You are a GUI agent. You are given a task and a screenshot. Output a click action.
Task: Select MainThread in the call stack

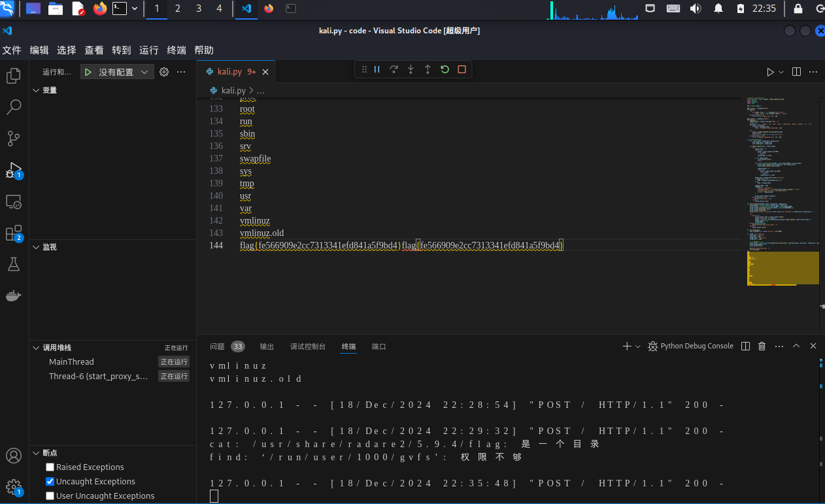(71, 361)
